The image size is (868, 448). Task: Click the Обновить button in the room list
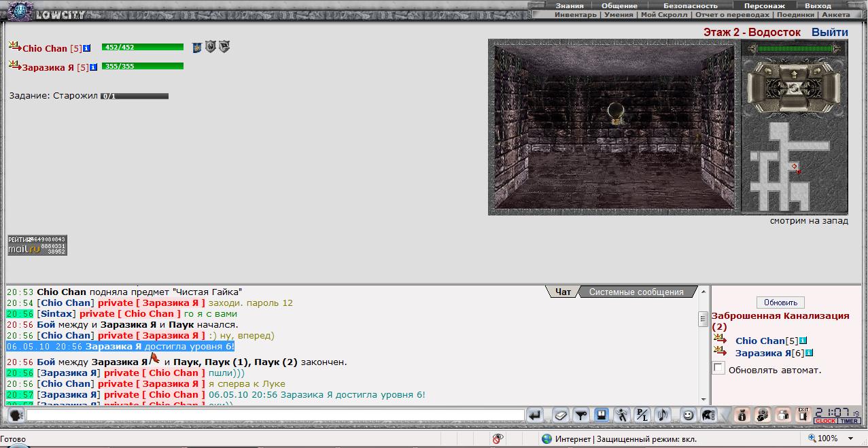pos(780,303)
